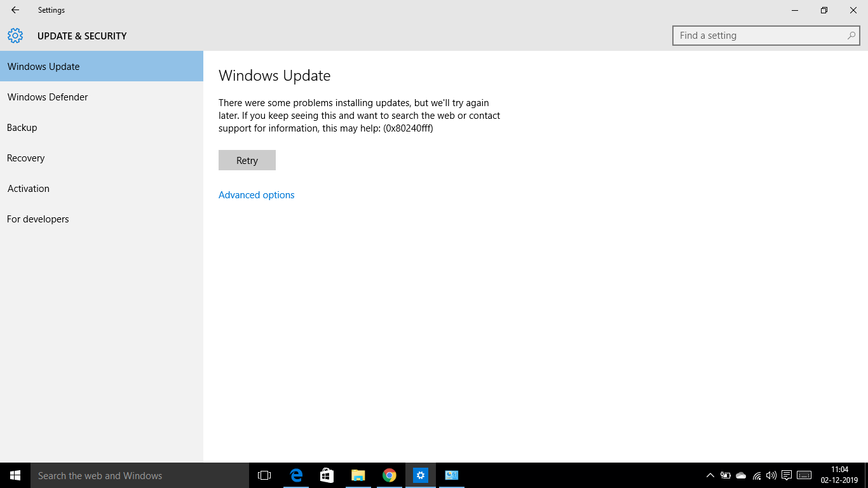Launch Google Chrome from the taskbar
The image size is (868, 488).
click(390, 475)
